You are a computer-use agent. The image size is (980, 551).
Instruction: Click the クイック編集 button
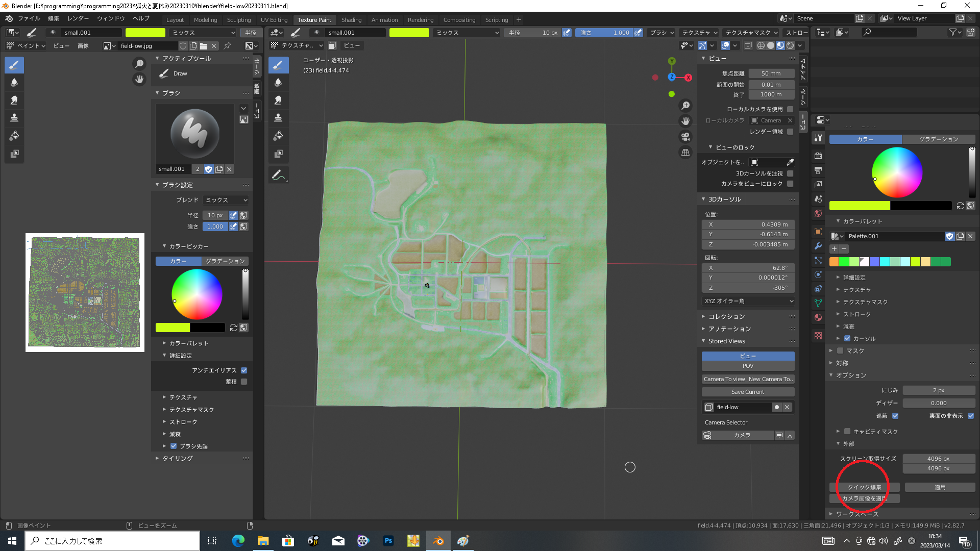coord(864,487)
